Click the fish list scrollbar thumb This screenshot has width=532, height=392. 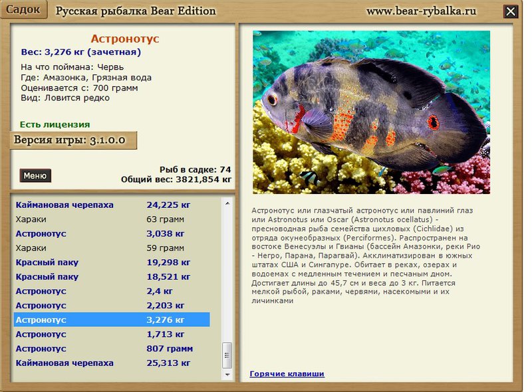(227, 354)
